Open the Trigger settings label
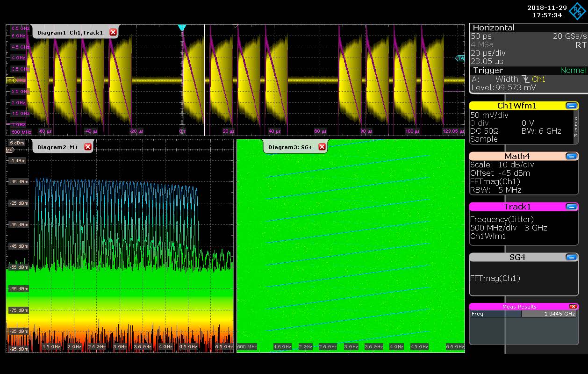 488,70
